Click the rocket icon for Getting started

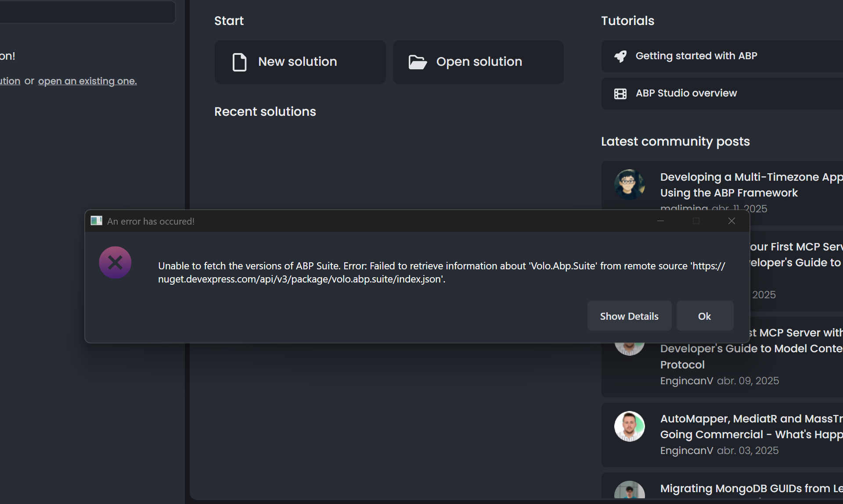coord(620,56)
